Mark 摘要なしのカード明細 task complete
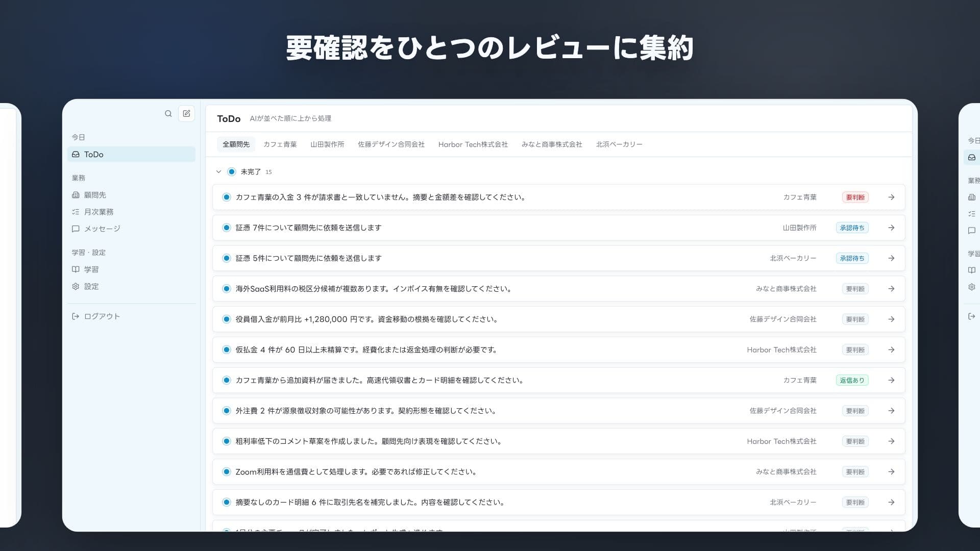 [227, 502]
